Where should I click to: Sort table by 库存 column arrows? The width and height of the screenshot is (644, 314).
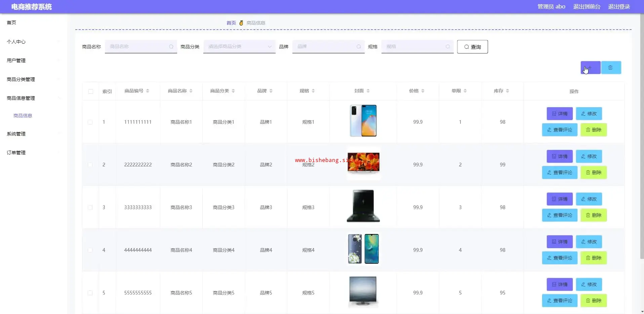pyautogui.click(x=508, y=91)
